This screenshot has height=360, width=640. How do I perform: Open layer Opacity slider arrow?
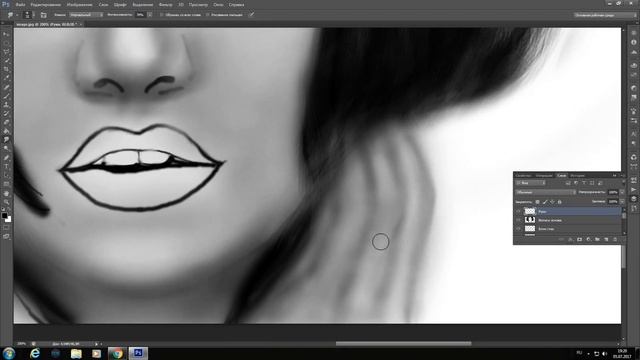(x=622, y=192)
